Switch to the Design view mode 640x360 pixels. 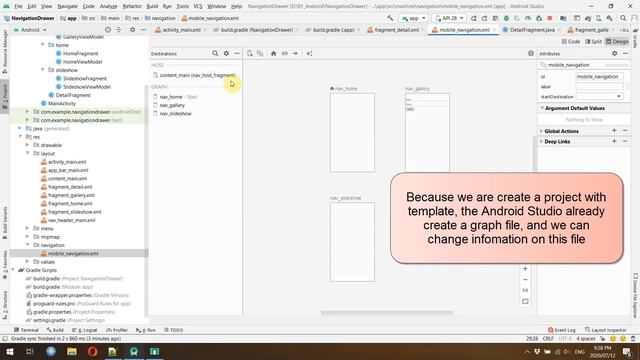tap(617, 42)
